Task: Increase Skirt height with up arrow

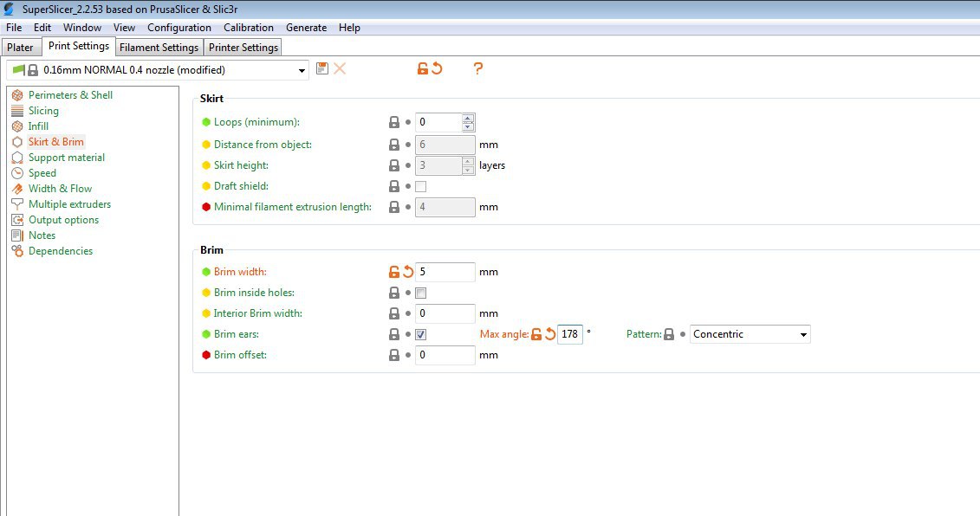Action: tap(468, 161)
